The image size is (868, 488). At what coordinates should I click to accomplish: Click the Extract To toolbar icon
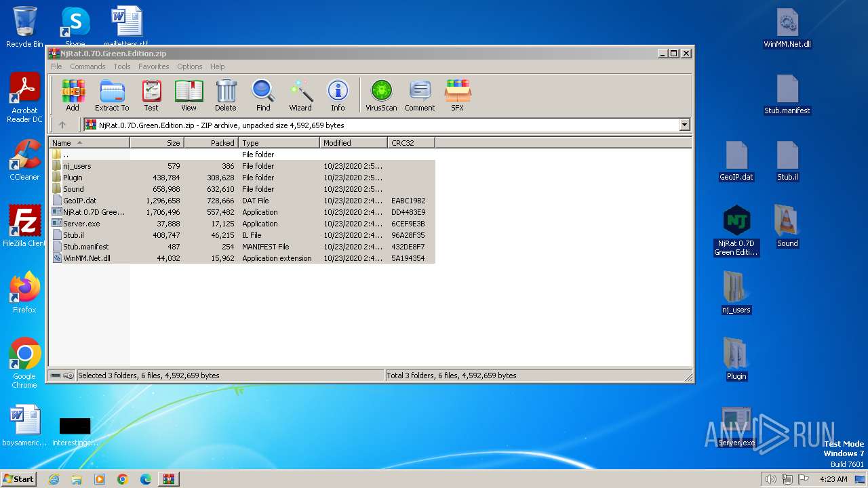(112, 96)
